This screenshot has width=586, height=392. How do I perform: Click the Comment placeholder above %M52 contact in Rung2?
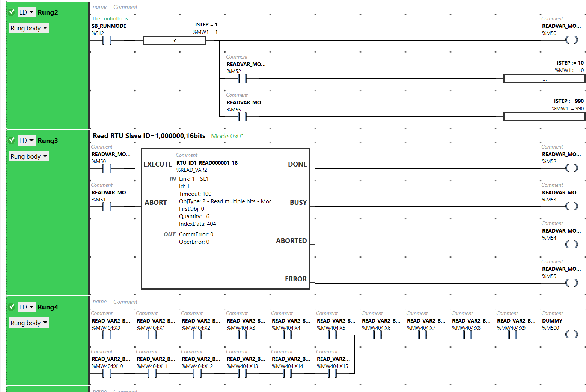(x=237, y=57)
